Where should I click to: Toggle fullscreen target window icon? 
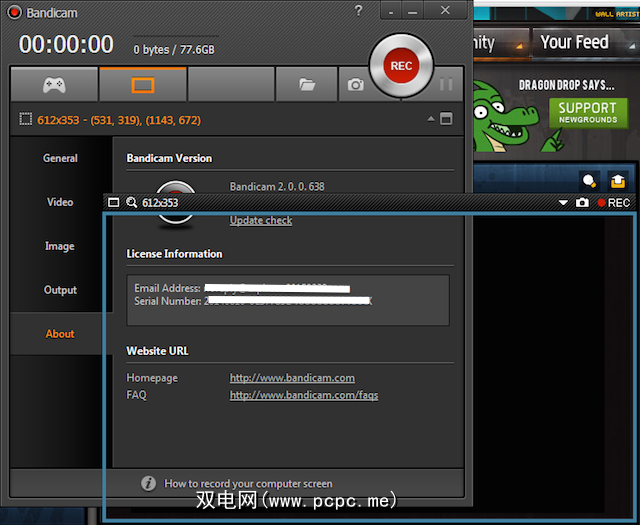[x=446, y=119]
